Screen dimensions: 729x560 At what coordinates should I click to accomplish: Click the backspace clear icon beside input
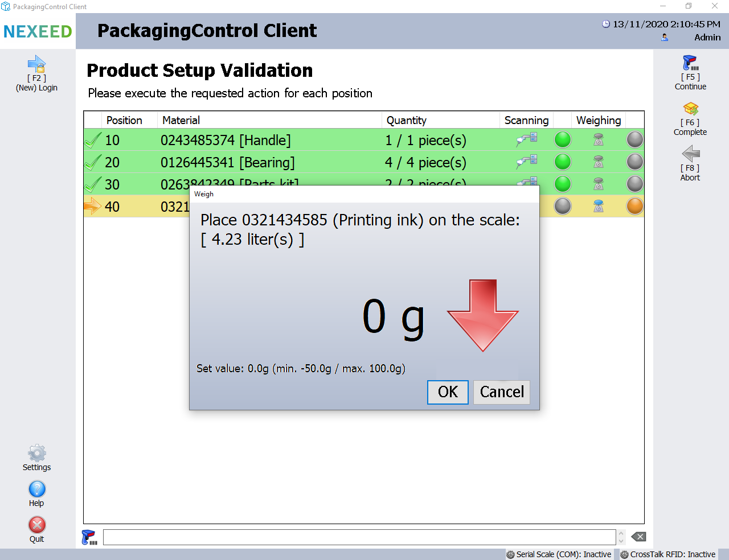(639, 537)
